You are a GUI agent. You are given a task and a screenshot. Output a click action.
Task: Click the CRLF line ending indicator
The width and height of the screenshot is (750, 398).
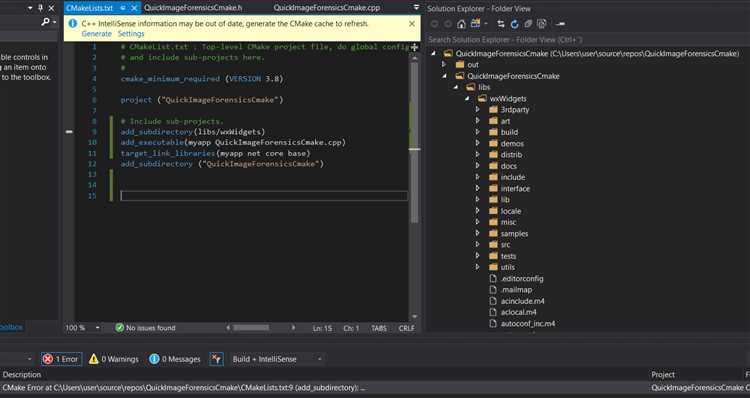[407, 329]
